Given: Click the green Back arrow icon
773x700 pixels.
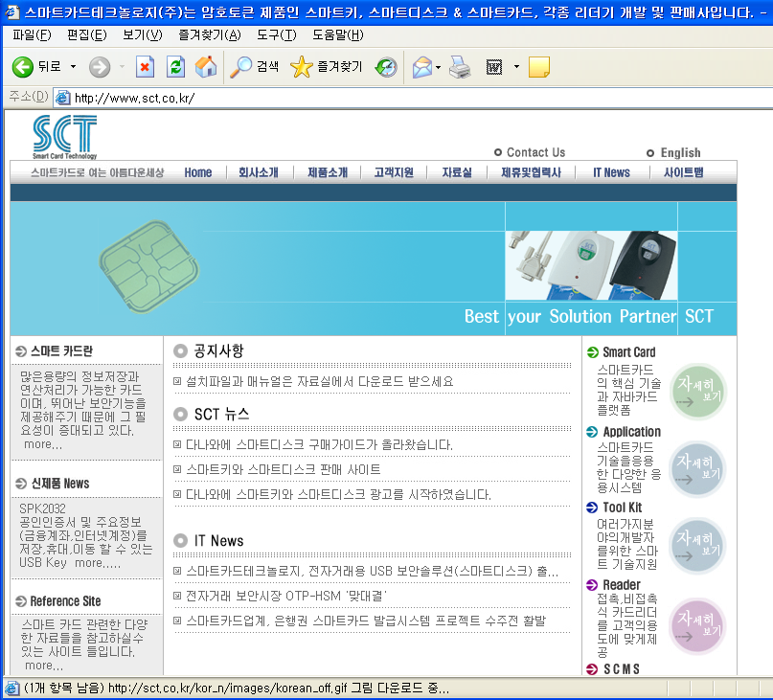Looking at the screenshot, I should coord(22,66).
